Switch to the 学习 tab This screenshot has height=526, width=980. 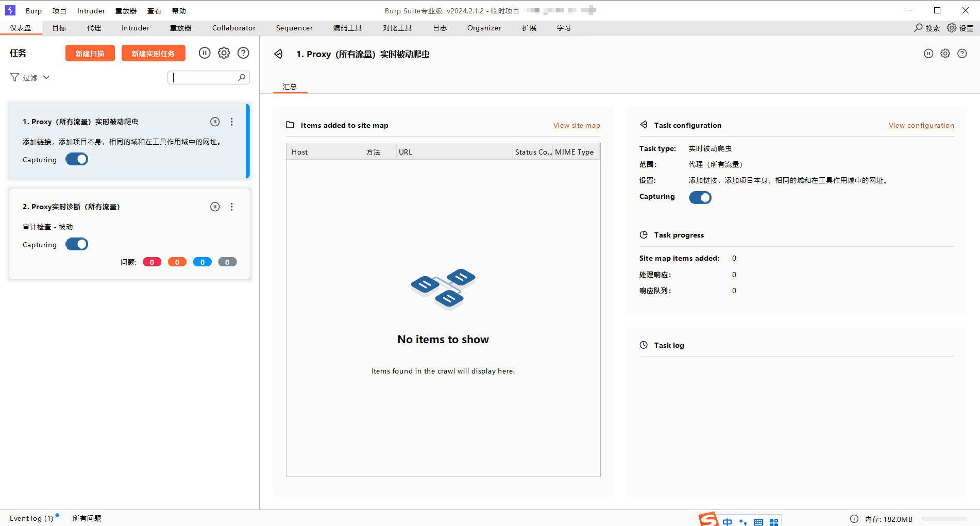coord(564,28)
